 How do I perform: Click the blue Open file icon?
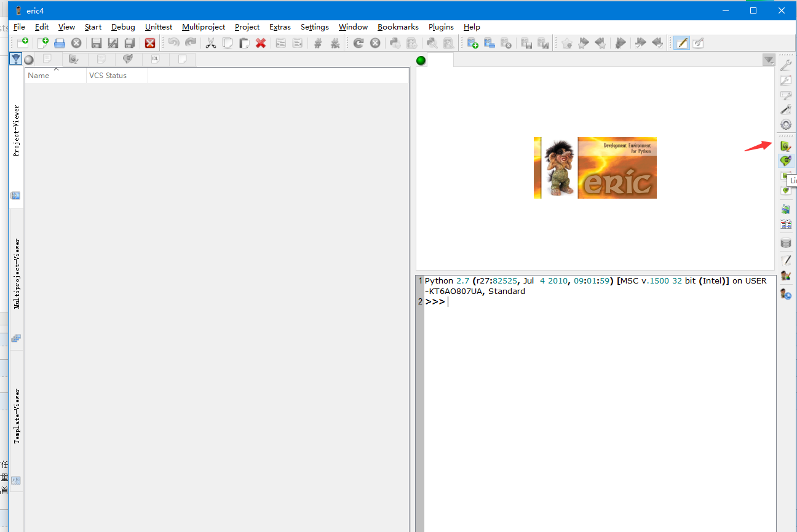[60, 43]
